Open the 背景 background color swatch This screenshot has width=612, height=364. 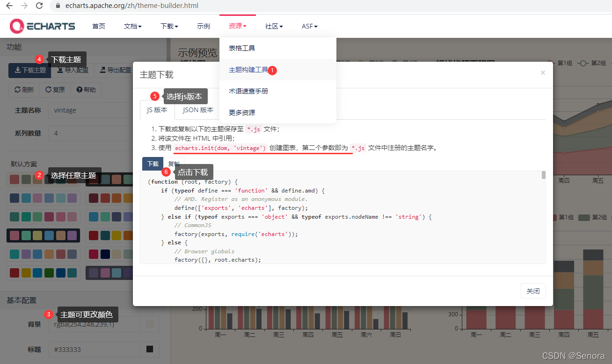[x=149, y=324]
